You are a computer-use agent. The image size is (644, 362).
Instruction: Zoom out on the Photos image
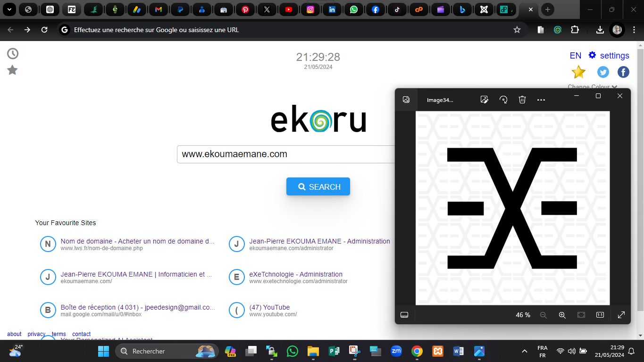(543, 315)
